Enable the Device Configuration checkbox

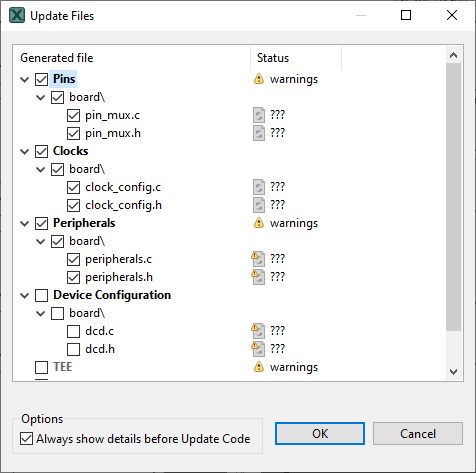(41, 295)
